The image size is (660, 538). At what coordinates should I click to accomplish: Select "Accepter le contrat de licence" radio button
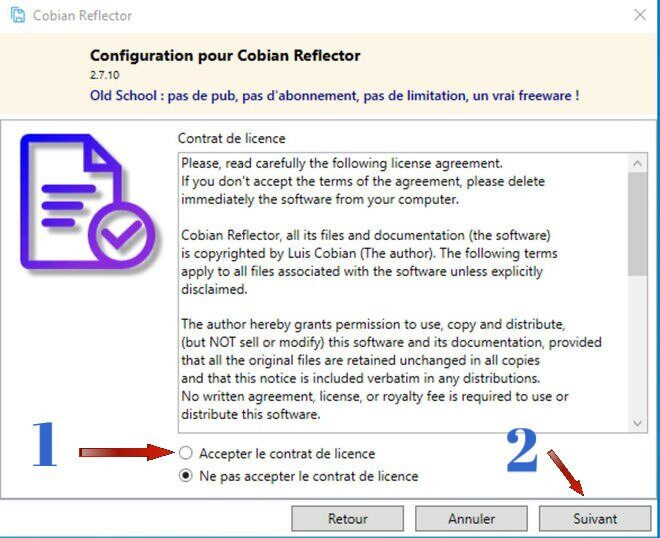(186, 453)
